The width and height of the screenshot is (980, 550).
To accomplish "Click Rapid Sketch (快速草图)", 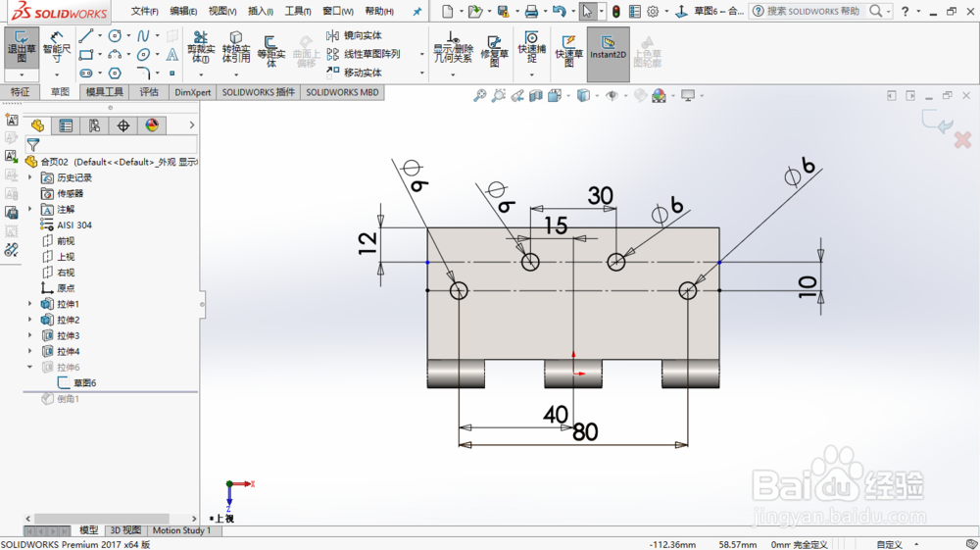I will click(x=568, y=50).
